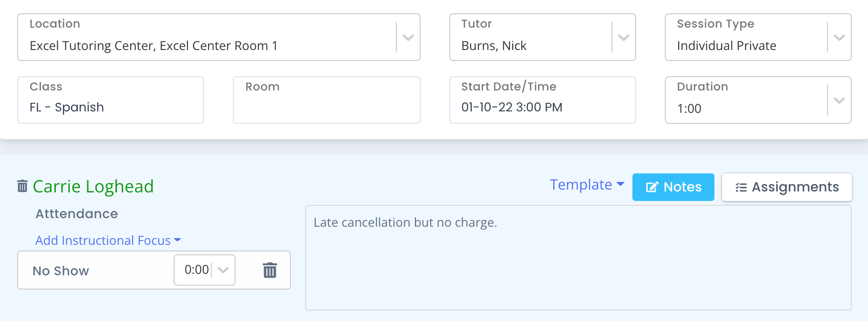868x321 pixels.
Task: Expand the Session Type dropdown arrow
Action: pyautogui.click(x=839, y=37)
